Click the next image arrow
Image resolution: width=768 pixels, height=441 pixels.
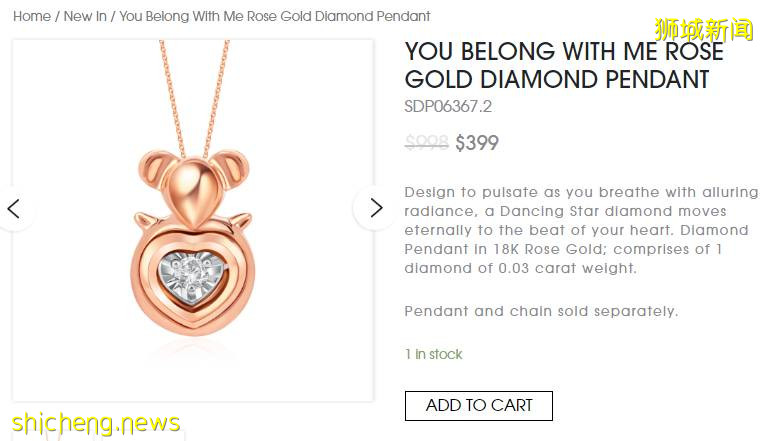click(375, 208)
